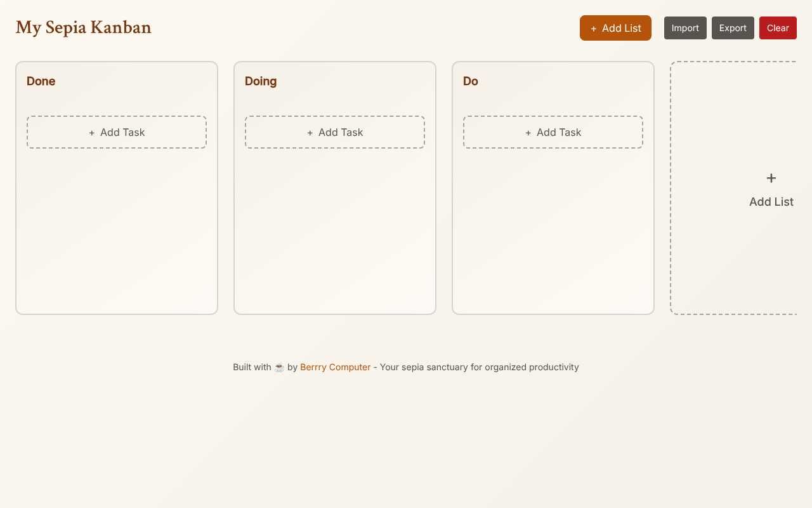Click the plus icon inside the dashed Add List panel
This screenshot has width=812, height=508.
tap(771, 178)
